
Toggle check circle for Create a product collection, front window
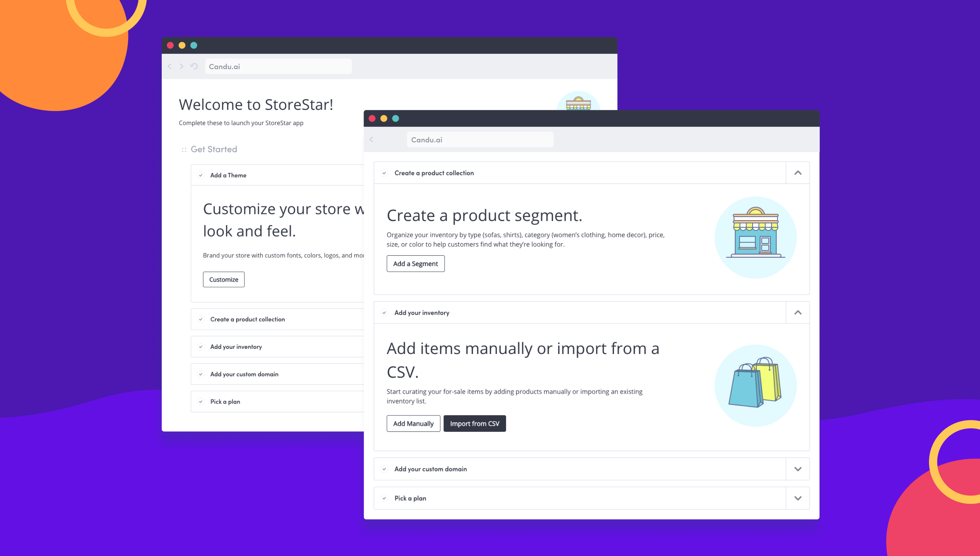click(x=384, y=173)
